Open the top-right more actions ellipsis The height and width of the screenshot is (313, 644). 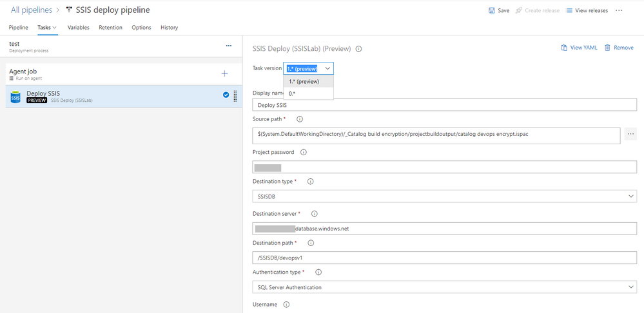point(619,11)
